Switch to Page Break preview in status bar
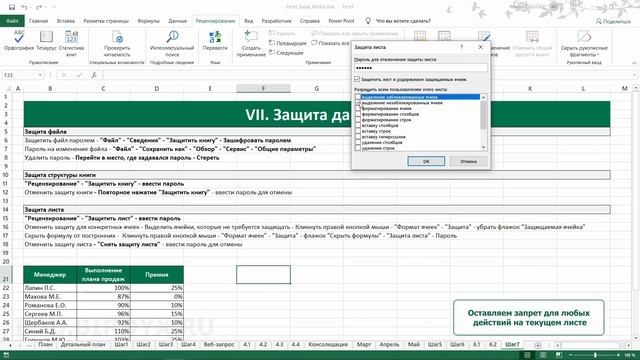The height and width of the screenshot is (360, 640). 559,355
